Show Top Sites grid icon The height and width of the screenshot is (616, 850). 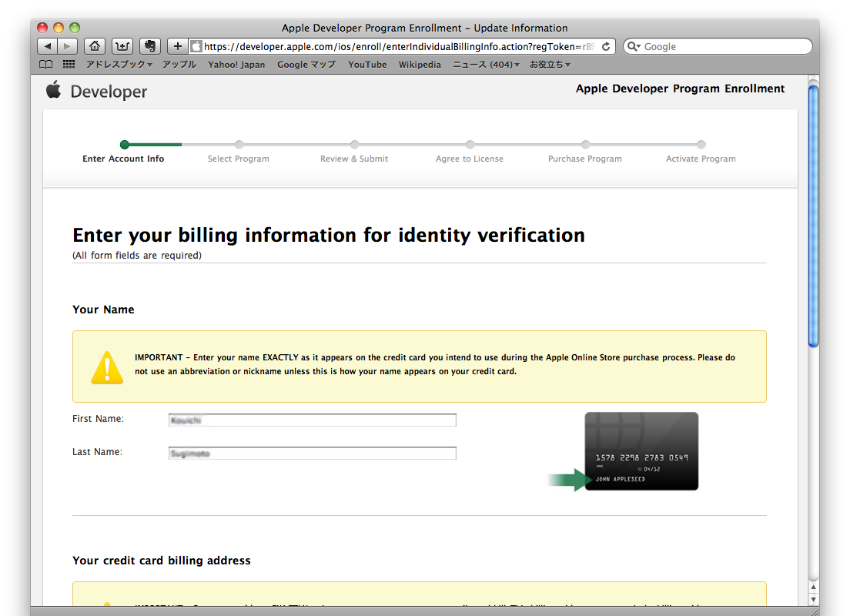coord(69,65)
